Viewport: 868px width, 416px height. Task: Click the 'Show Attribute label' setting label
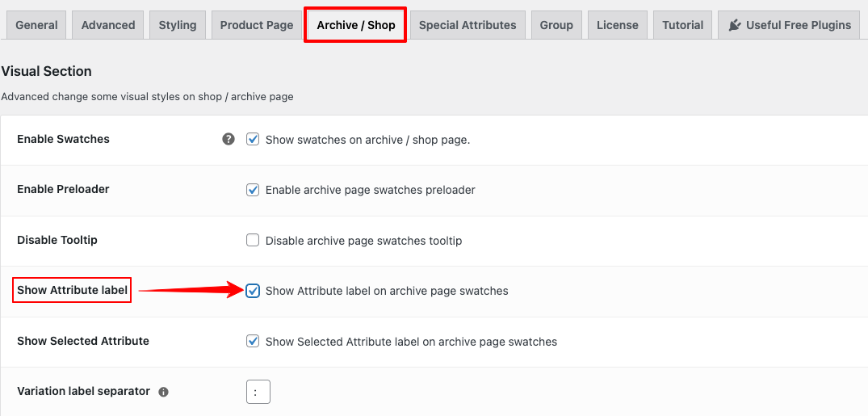click(x=72, y=290)
